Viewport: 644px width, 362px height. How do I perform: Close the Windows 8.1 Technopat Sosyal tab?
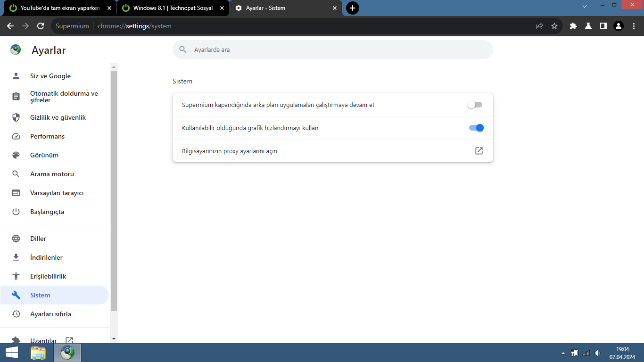pyautogui.click(x=222, y=8)
